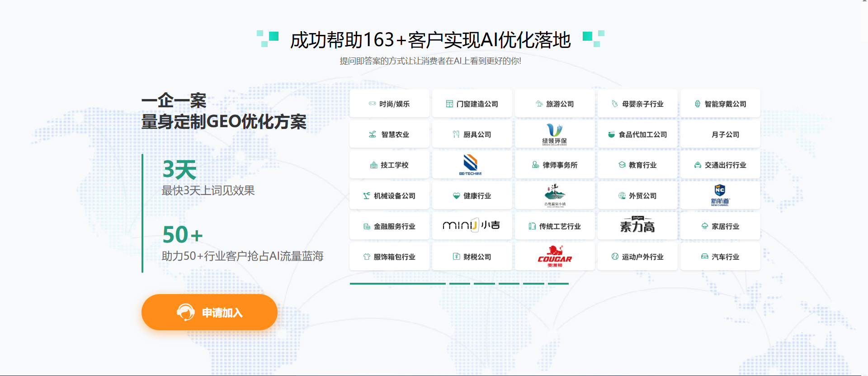This screenshot has width=868, height=376.
Task: Select the miniJ 小吉 brand logo
Action: (x=472, y=225)
